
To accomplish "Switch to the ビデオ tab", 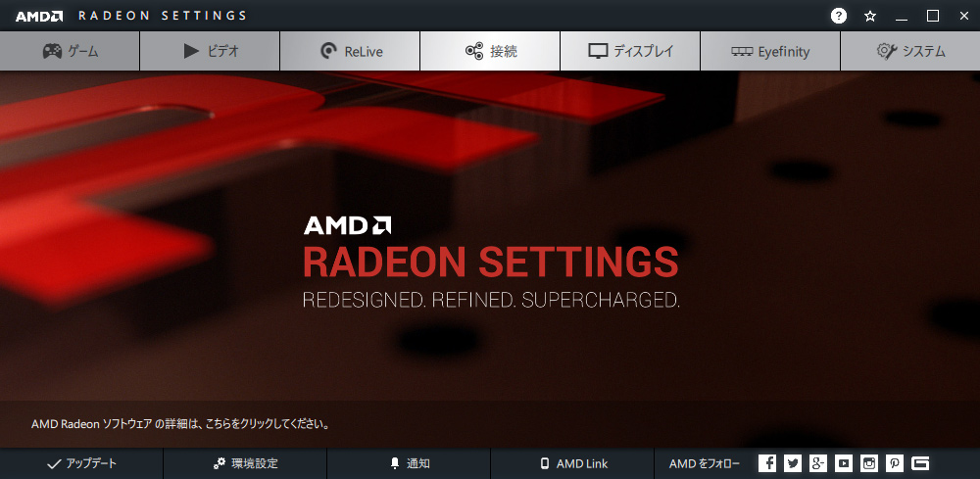I will click(x=210, y=51).
